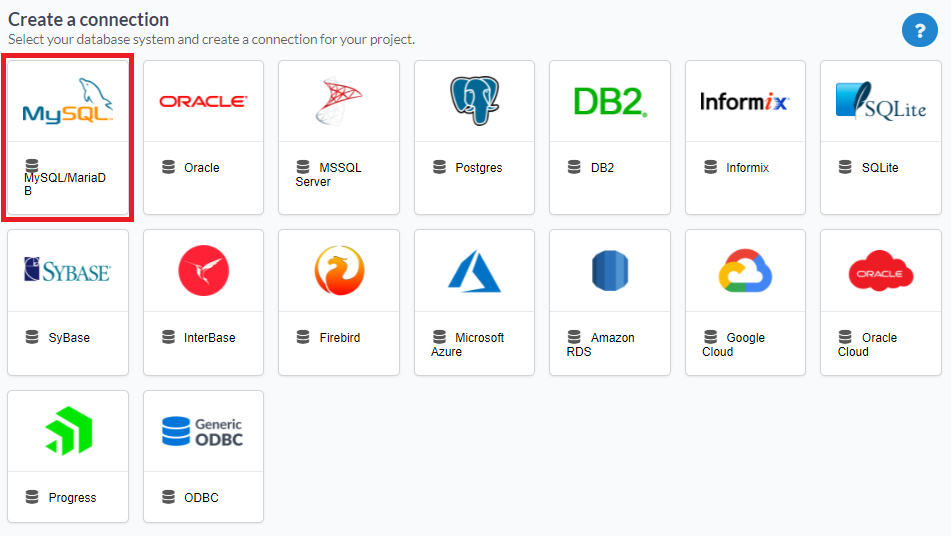Screen dimensions: 951x536
Task: Select the Microsoft Azure logo
Action: (474, 271)
